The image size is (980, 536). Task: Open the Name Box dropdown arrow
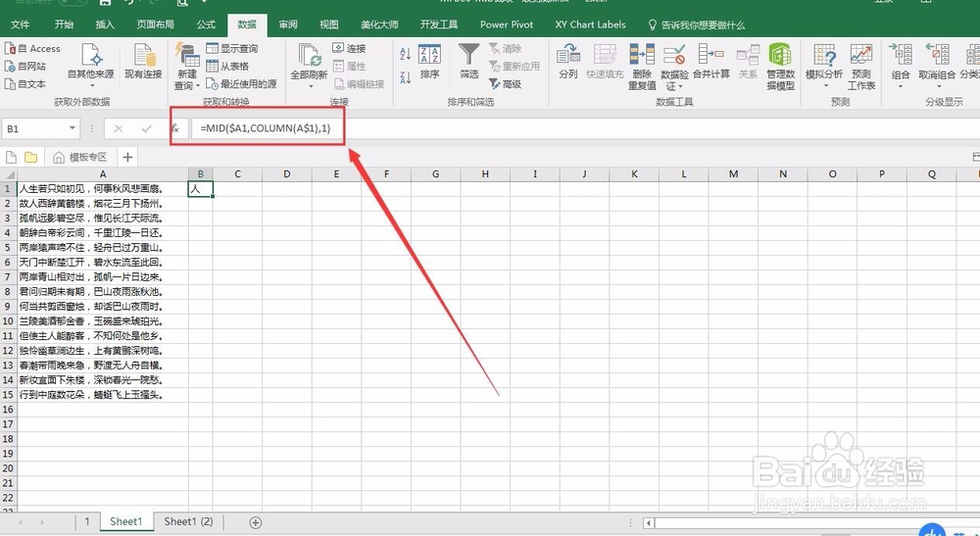point(73,128)
